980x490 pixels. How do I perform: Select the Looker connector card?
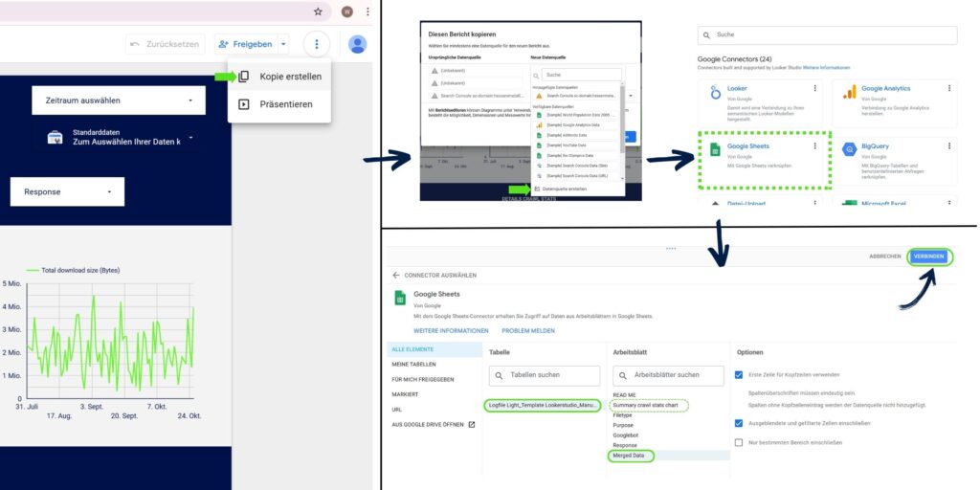click(x=760, y=101)
